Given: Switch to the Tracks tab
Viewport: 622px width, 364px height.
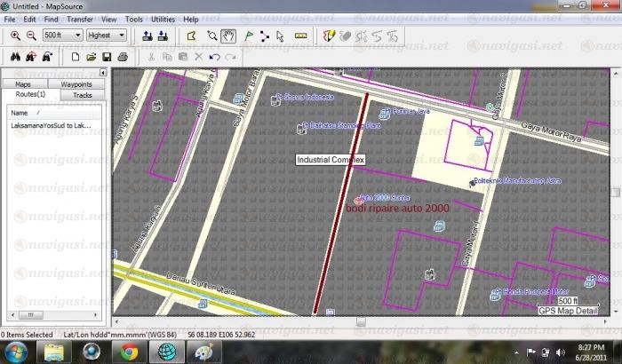Looking at the screenshot, I should pyautogui.click(x=82, y=94).
